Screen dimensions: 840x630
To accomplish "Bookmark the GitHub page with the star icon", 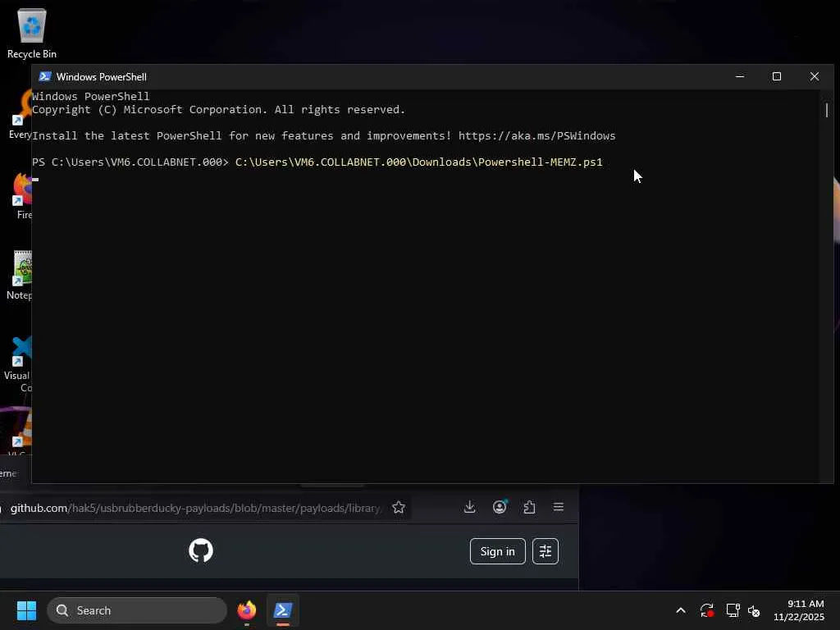I will [x=399, y=507].
